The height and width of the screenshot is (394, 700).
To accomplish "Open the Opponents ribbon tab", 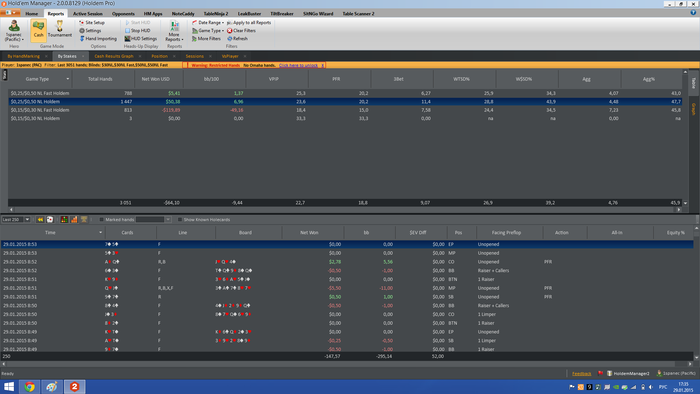I will coord(123,13).
